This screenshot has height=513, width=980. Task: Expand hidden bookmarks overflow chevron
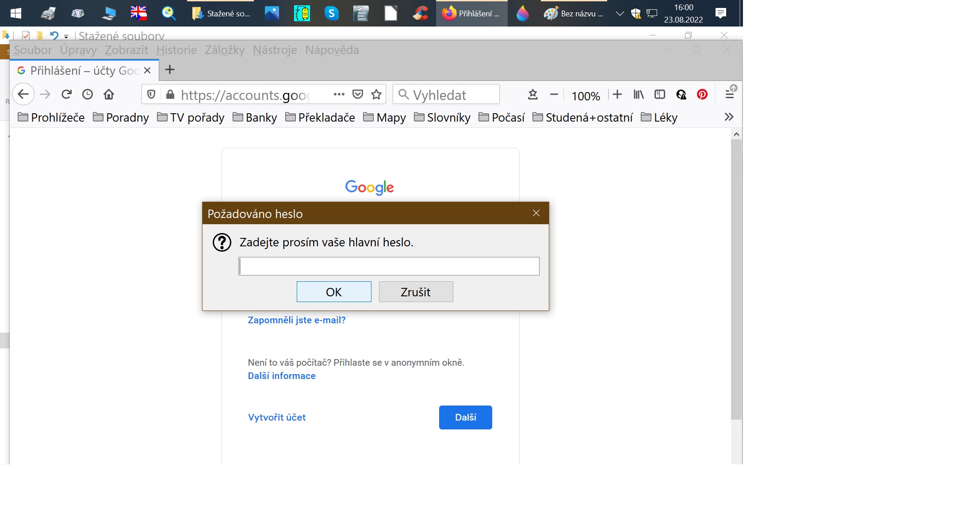pyautogui.click(x=729, y=117)
